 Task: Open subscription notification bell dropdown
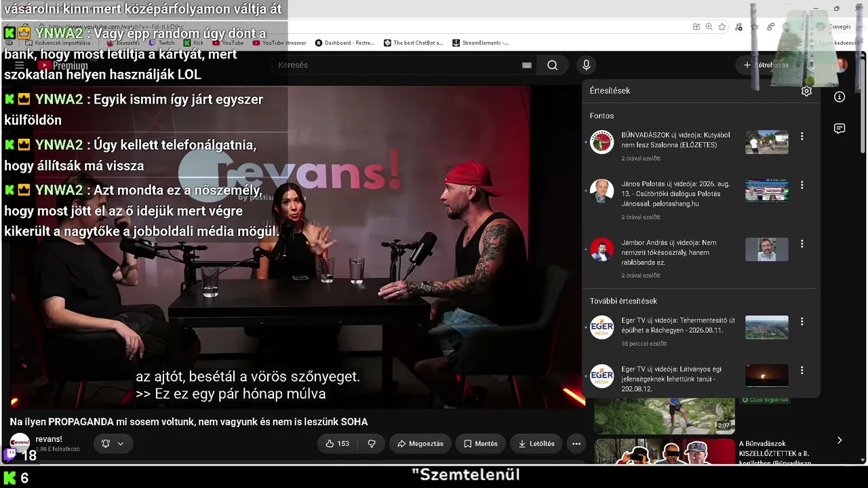click(113, 444)
